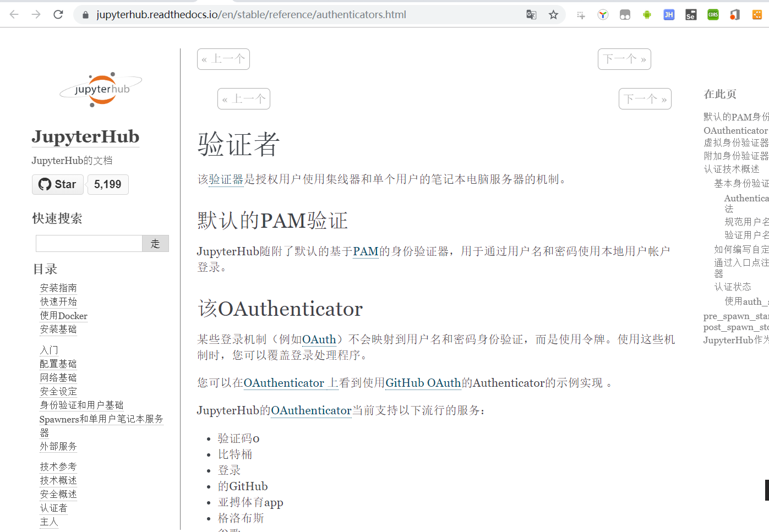The width and height of the screenshot is (769, 532).
Task: Click the lower 上一个 previous button
Action: click(x=244, y=99)
